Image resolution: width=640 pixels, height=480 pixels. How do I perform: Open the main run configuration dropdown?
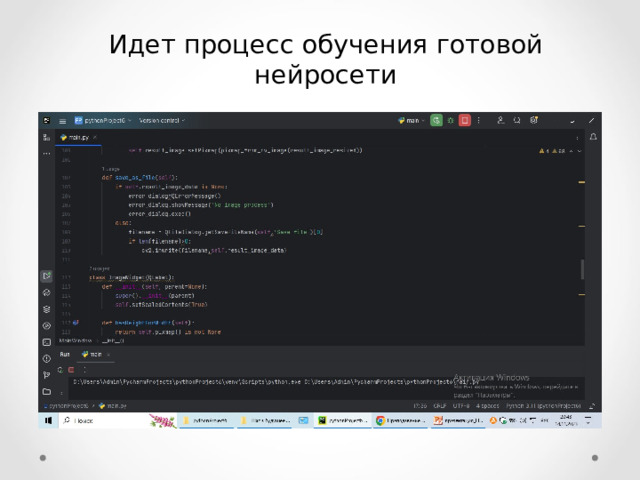point(411,120)
